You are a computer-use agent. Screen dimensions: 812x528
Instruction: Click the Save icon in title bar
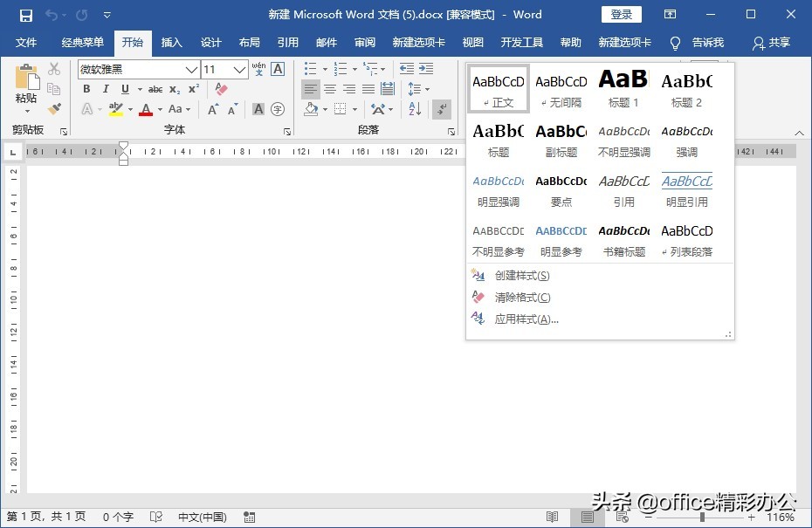pos(26,15)
